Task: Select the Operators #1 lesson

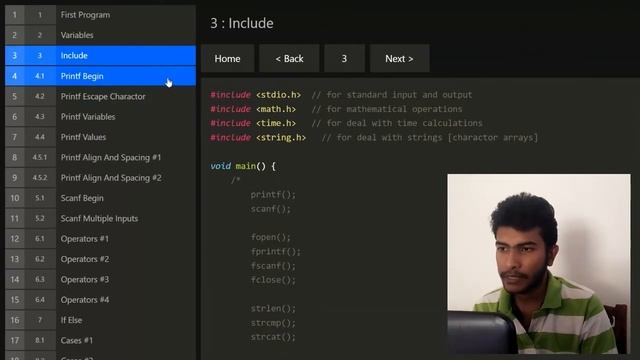Action: (x=100, y=239)
